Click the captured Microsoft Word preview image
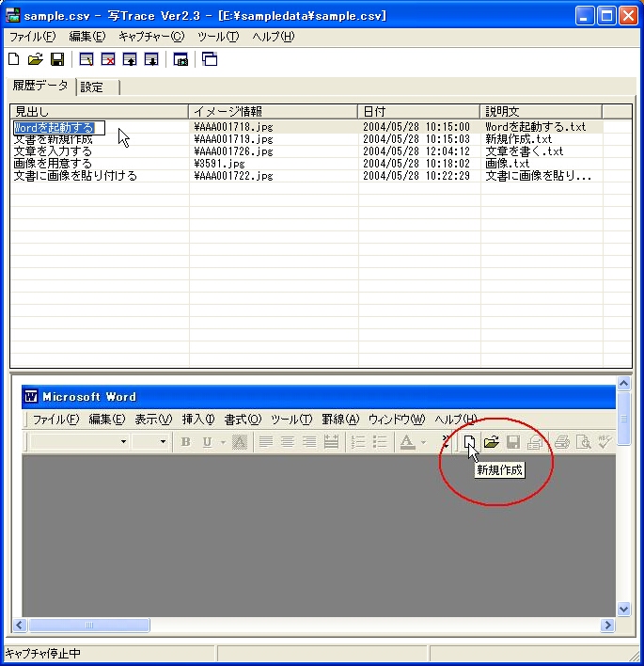The image size is (644, 666). click(x=319, y=501)
